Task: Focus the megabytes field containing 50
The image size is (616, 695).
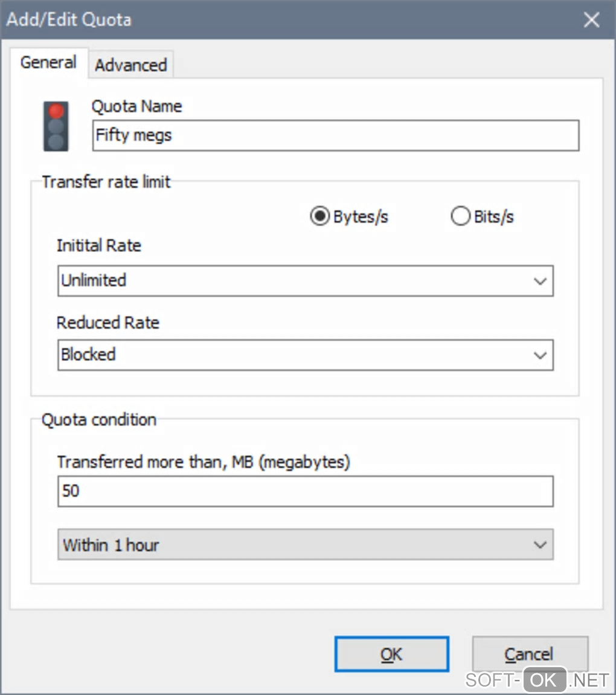Action: click(305, 491)
